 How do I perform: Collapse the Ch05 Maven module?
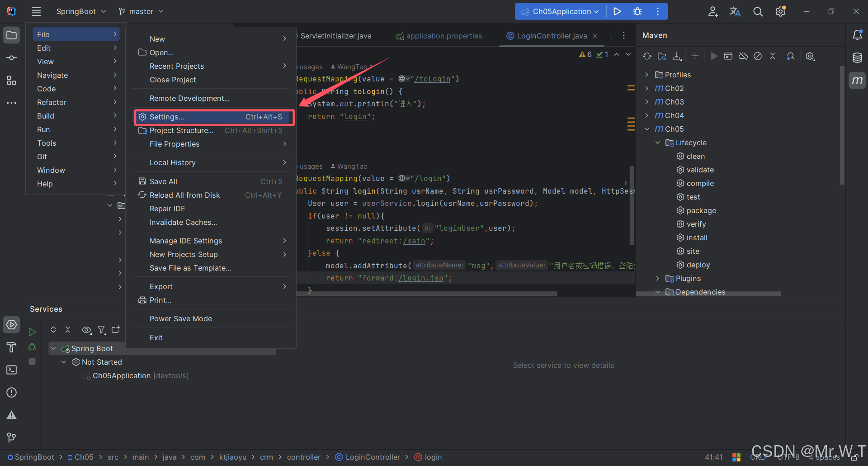click(647, 129)
